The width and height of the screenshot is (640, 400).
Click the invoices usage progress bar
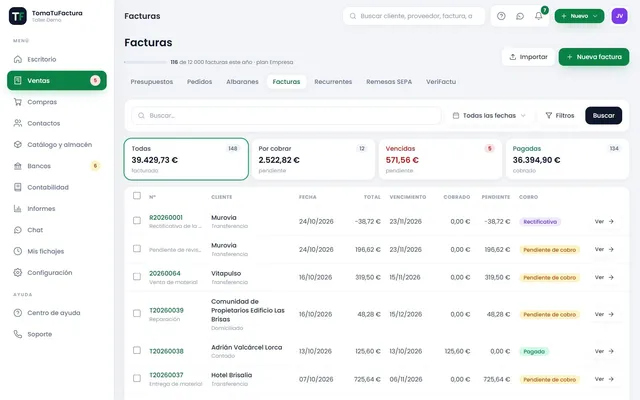tap(146, 62)
